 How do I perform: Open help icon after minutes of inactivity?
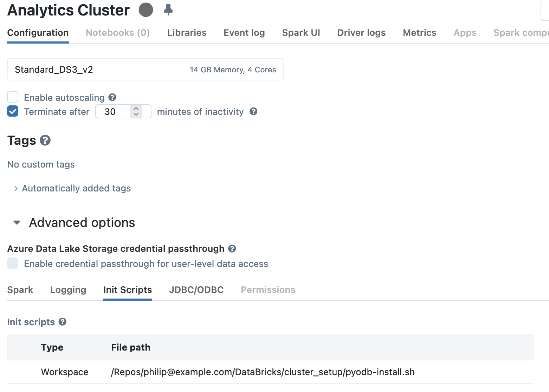coord(253,111)
